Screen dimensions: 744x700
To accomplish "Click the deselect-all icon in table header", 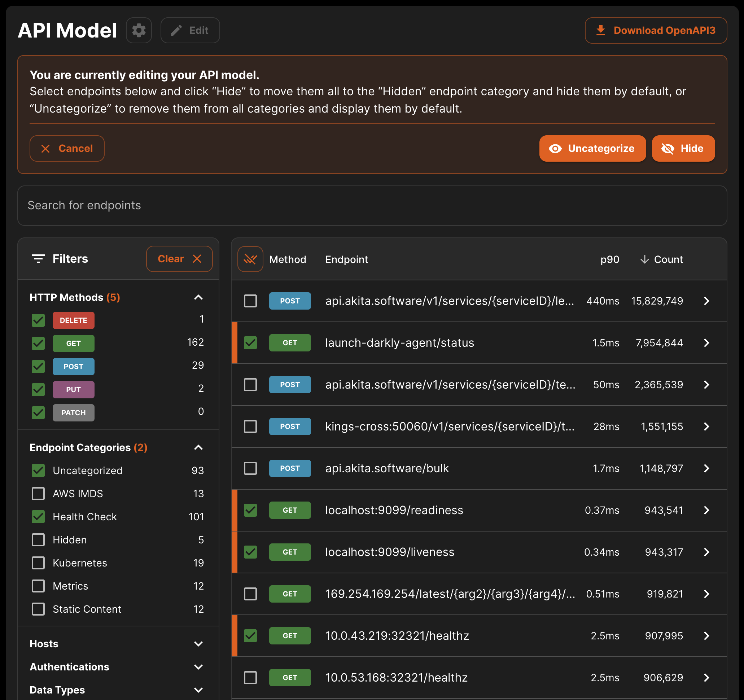I will coord(250,259).
